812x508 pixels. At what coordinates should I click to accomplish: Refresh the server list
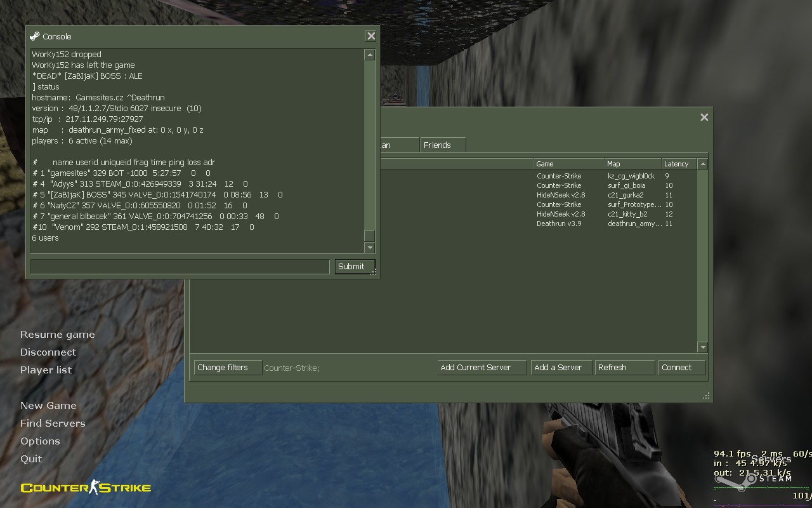625,368
